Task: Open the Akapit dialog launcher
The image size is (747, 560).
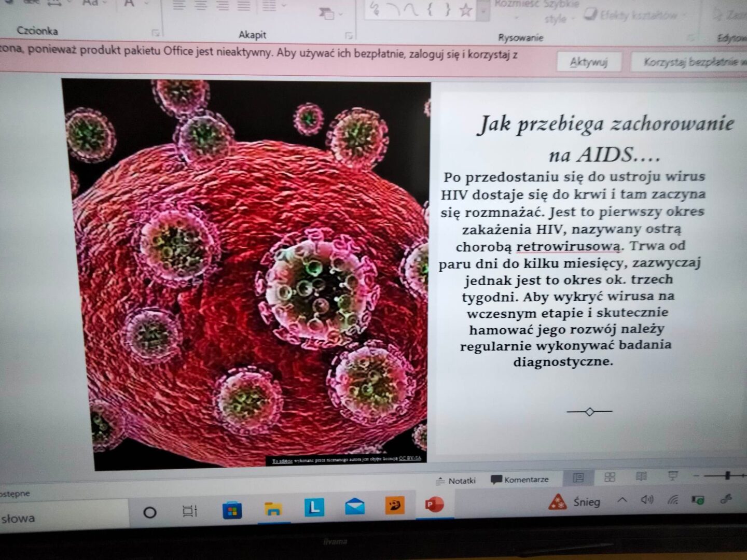Action: click(349, 36)
